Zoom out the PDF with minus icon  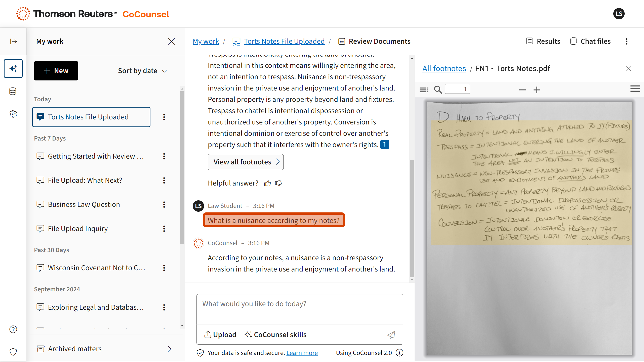click(x=522, y=90)
